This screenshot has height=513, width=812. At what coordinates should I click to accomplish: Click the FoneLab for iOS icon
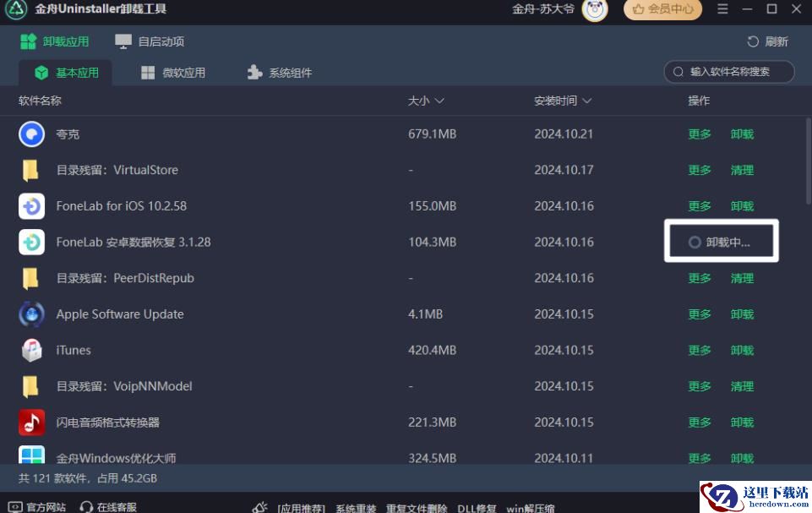click(x=31, y=206)
